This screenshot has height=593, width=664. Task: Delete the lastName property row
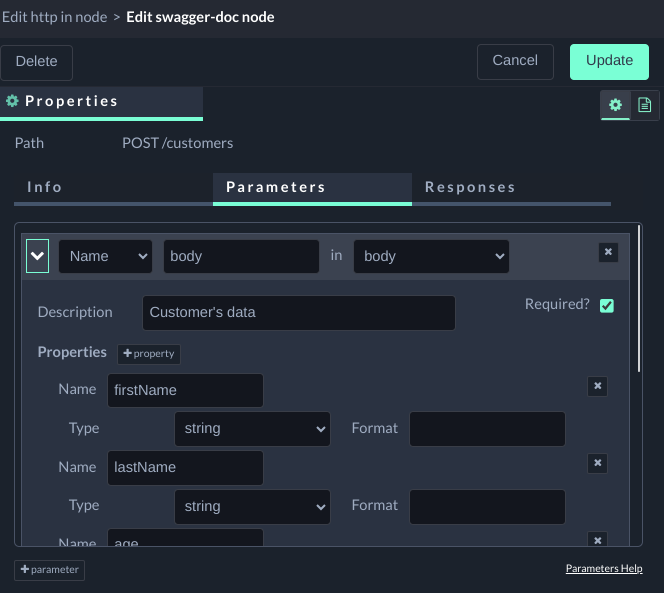point(597,464)
